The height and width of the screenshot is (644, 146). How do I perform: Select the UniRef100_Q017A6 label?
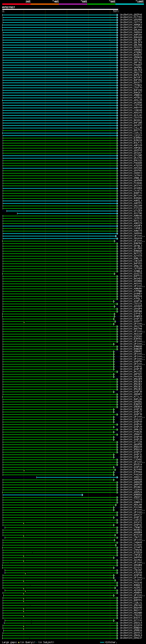pyautogui.click(x=131, y=213)
